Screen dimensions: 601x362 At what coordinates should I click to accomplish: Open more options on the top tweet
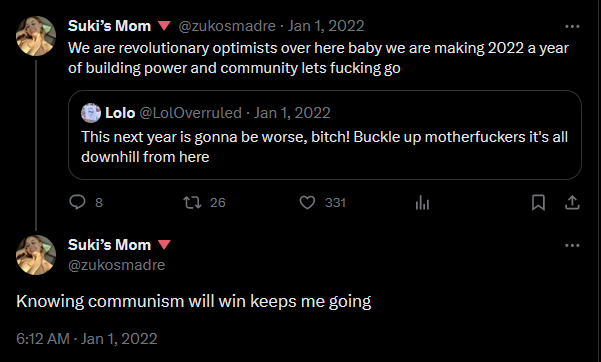tap(572, 26)
